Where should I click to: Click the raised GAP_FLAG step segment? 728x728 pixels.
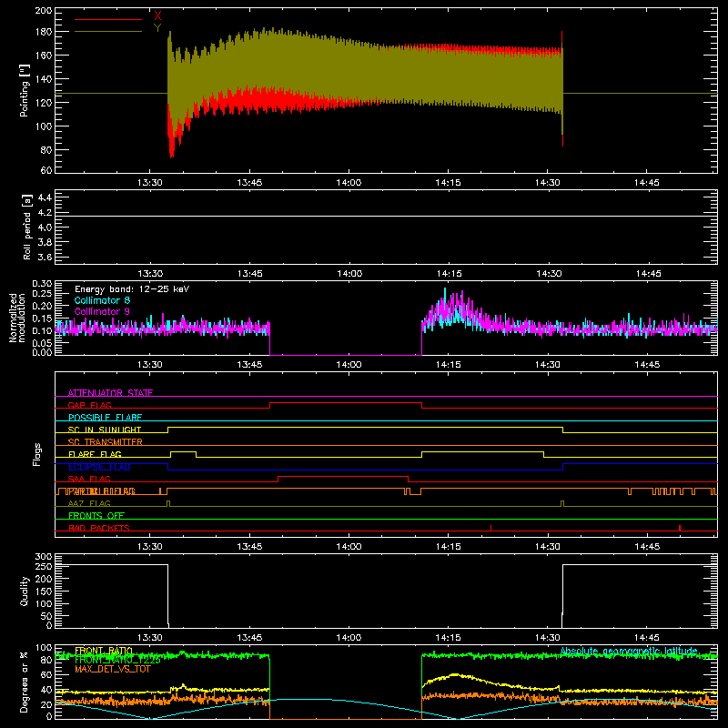pyautogui.click(x=346, y=402)
